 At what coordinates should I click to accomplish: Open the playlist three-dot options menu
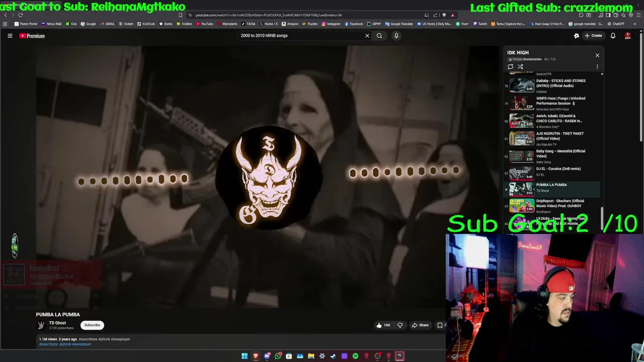pos(597,66)
